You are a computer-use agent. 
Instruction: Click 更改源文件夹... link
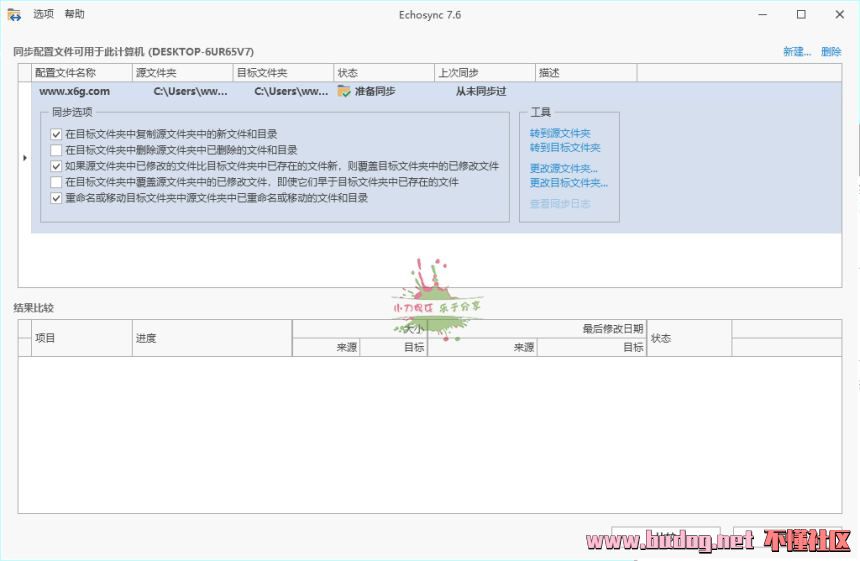coord(563,169)
